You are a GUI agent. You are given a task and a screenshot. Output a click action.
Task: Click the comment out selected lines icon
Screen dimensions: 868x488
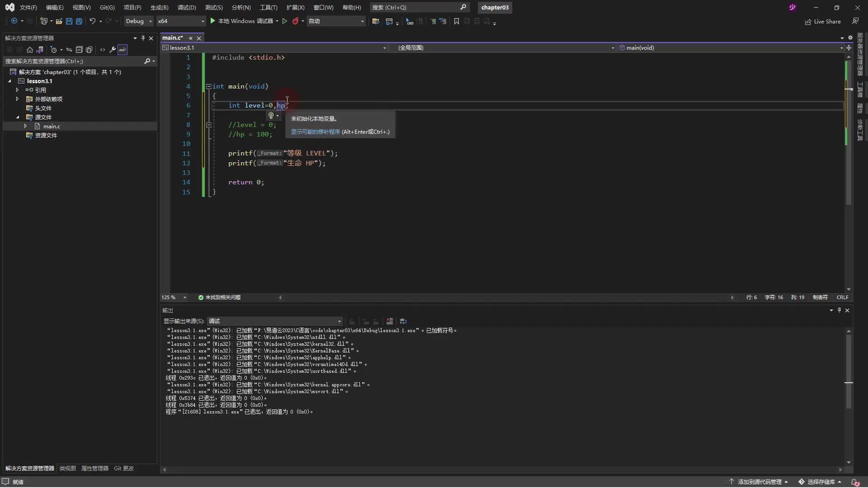433,21
